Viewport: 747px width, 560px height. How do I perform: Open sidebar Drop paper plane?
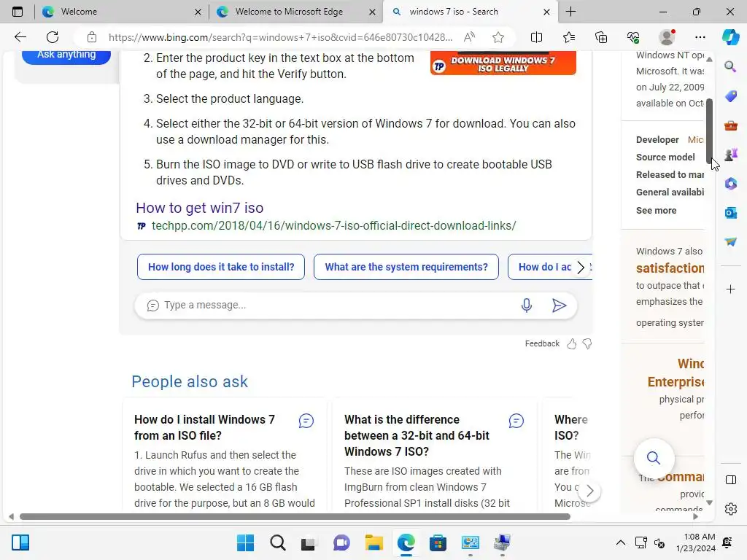(x=730, y=242)
